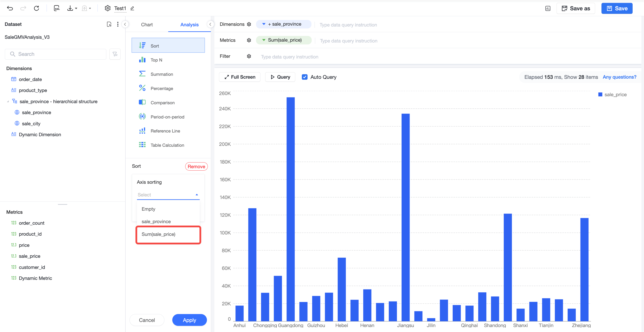644x332 pixels.
Task: Switch to the Chart tab
Action: pos(147,25)
